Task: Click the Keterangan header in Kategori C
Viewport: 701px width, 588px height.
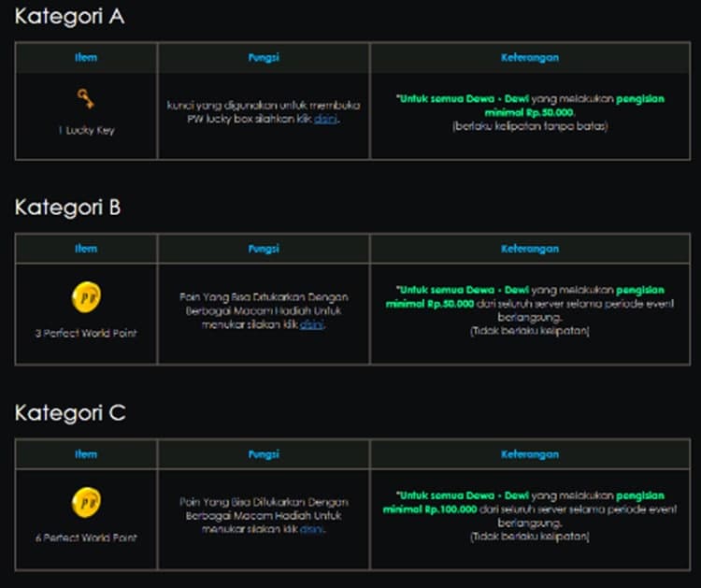Action: point(530,454)
